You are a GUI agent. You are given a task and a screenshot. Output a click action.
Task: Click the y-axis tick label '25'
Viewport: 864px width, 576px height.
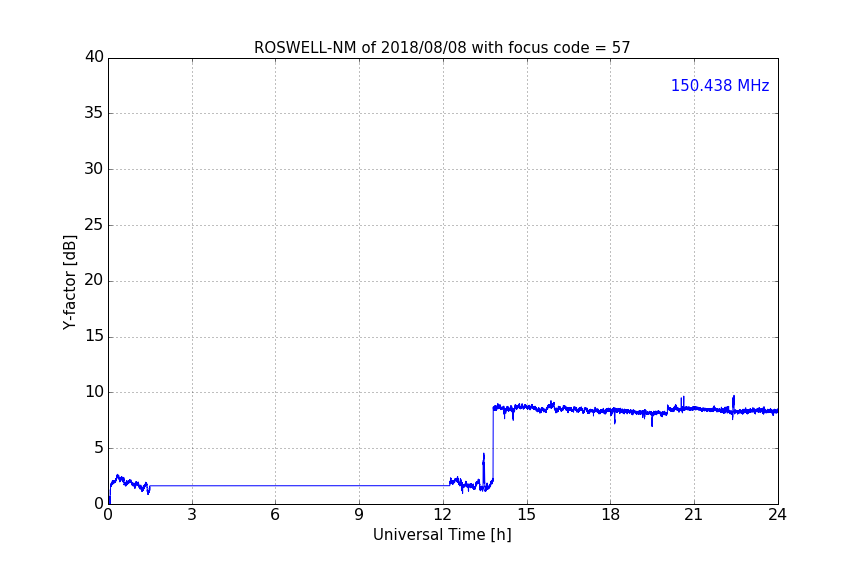point(94,224)
